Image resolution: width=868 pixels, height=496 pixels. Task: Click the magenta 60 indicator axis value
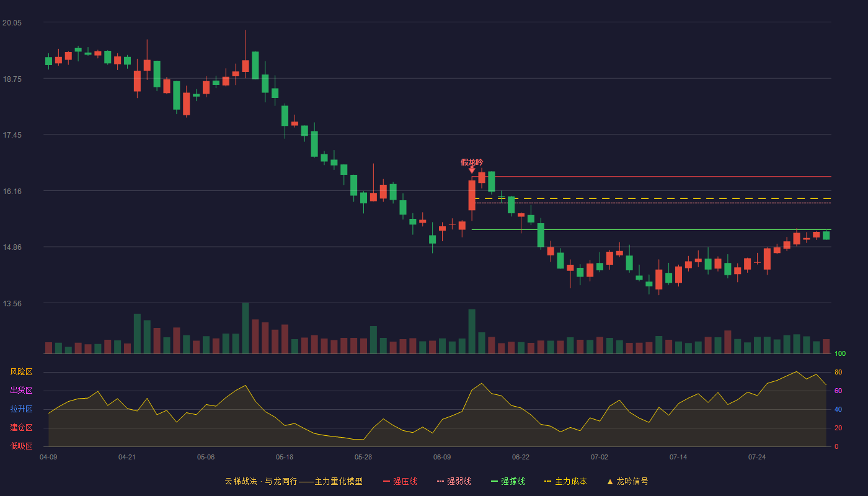[838, 391]
